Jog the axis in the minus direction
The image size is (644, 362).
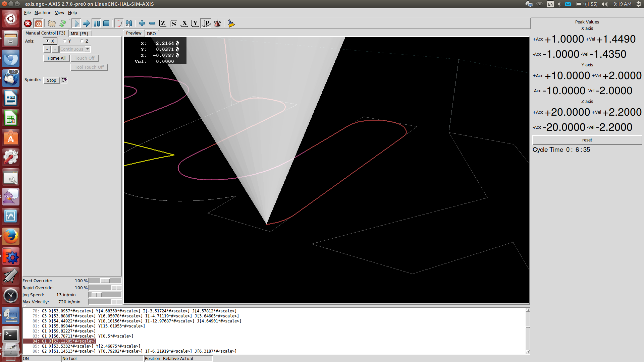(x=47, y=49)
